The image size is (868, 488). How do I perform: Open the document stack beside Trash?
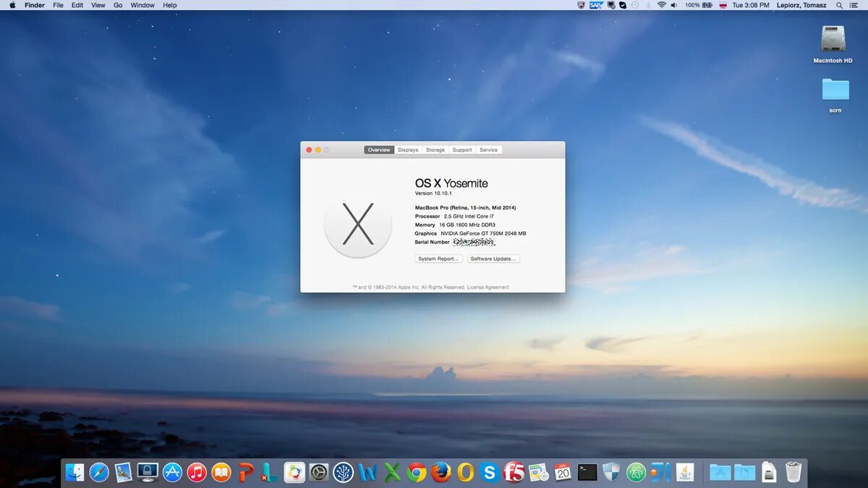(x=769, y=473)
